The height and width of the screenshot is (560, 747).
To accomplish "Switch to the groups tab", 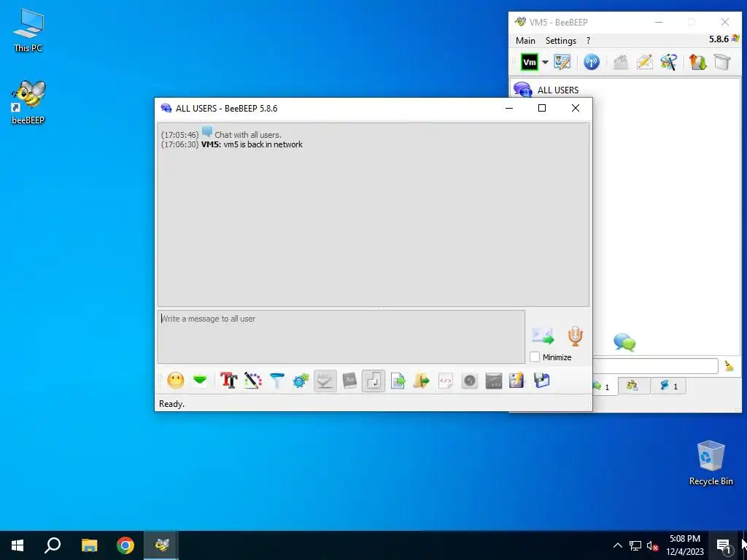I will (633, 386).
